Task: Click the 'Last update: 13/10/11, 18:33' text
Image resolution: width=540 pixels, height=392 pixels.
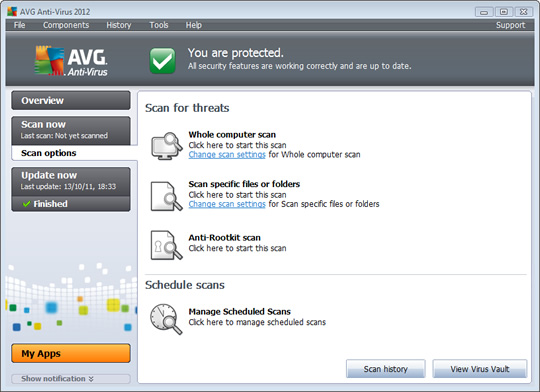Action: [68, 186]
